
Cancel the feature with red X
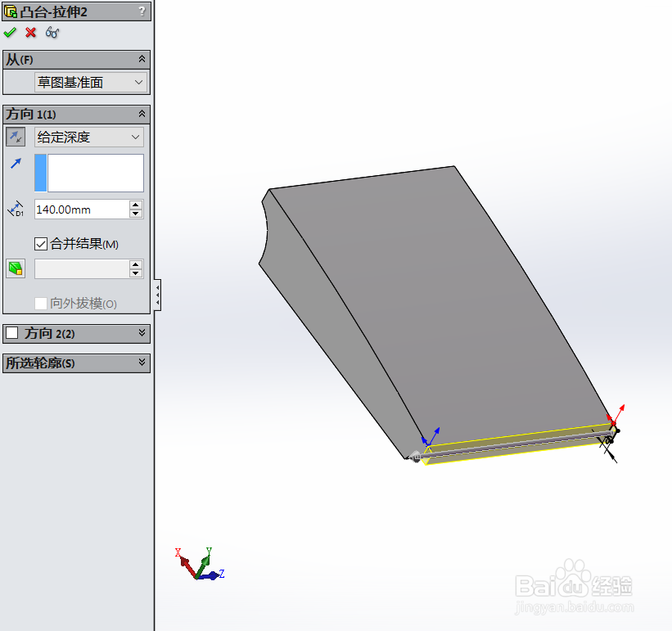click(31, 33)
